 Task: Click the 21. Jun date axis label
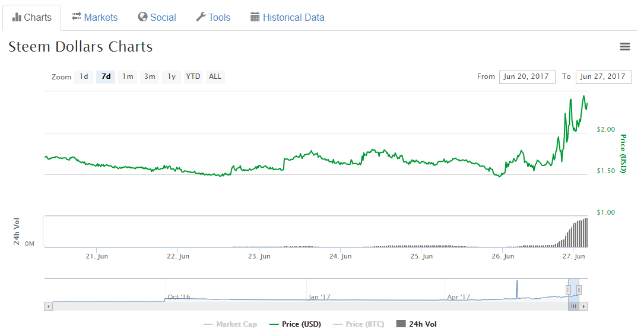point(97,257)
